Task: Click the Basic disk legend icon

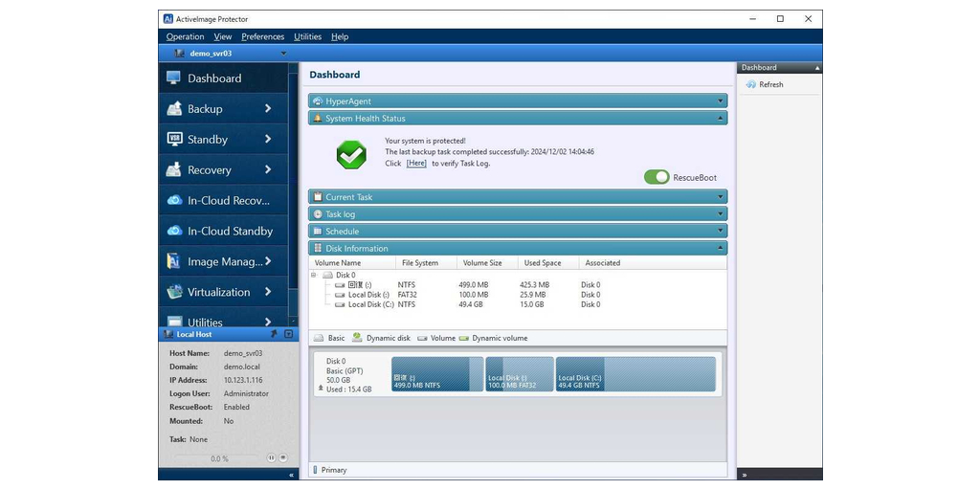Action: 318,338
